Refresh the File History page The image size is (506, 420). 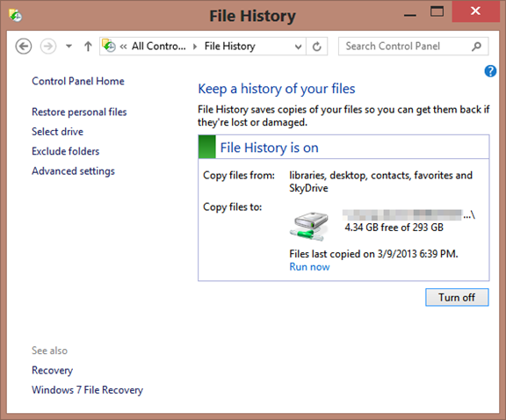click(317, 47)
